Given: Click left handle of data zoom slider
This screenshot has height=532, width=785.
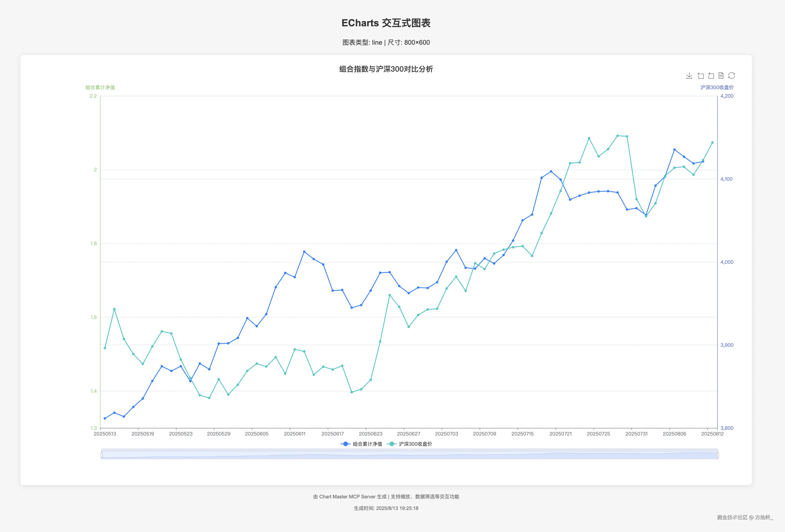Looking at the screenshot, I should 102,455.
